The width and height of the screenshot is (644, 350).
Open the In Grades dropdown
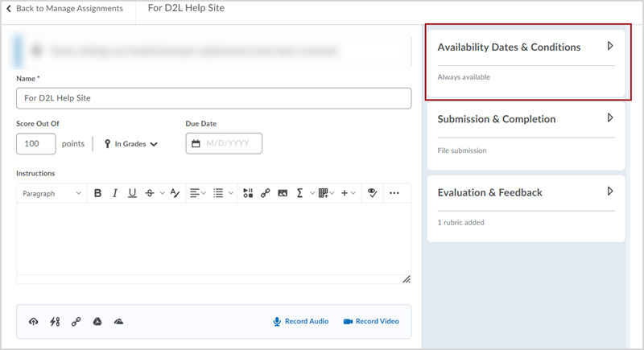[131, 144]
